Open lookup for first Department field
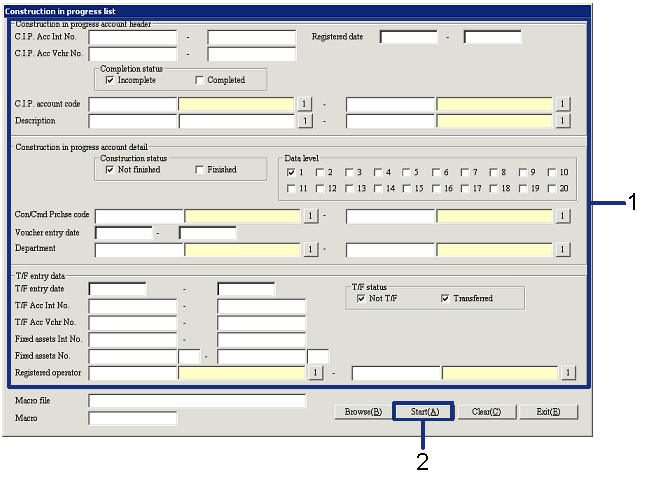The width and height of the screenshot is (650, 479). (x=310, y=249)
